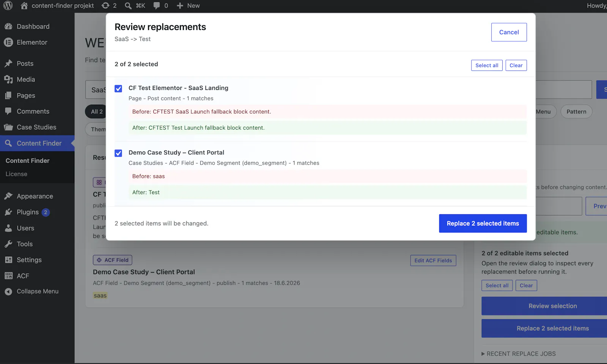Image resolution: width=607 pixels, height=364 pixels.
Task: Click '2 of 2 selected' text in dialog
Action: point(136,64)
